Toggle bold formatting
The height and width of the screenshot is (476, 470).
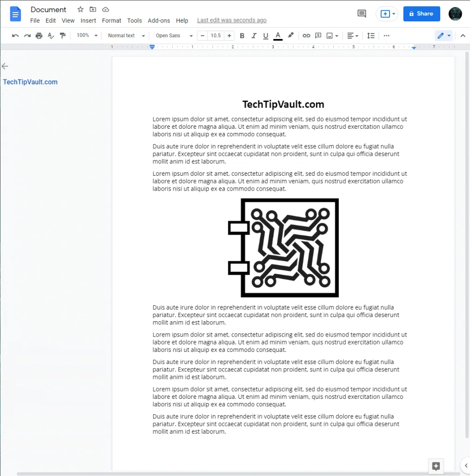coord(242,36)
